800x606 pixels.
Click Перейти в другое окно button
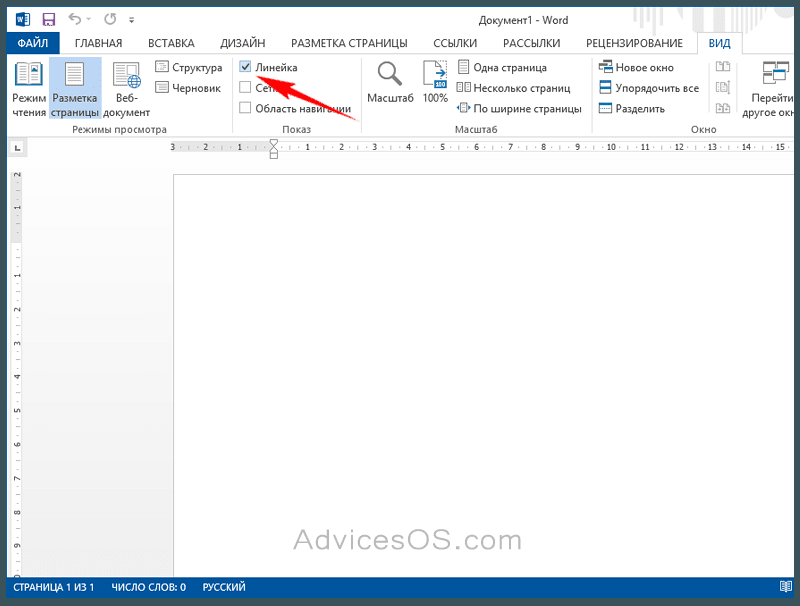(770, 89)
